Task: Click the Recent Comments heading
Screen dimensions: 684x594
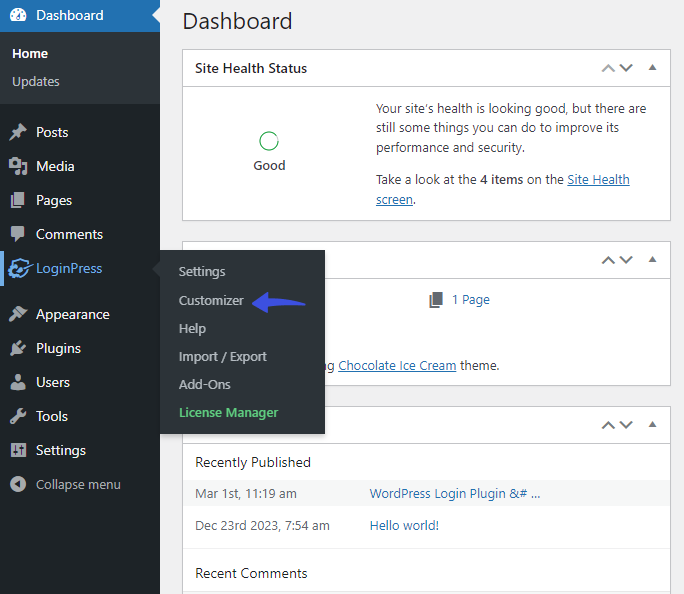Action: click(251, 573)
